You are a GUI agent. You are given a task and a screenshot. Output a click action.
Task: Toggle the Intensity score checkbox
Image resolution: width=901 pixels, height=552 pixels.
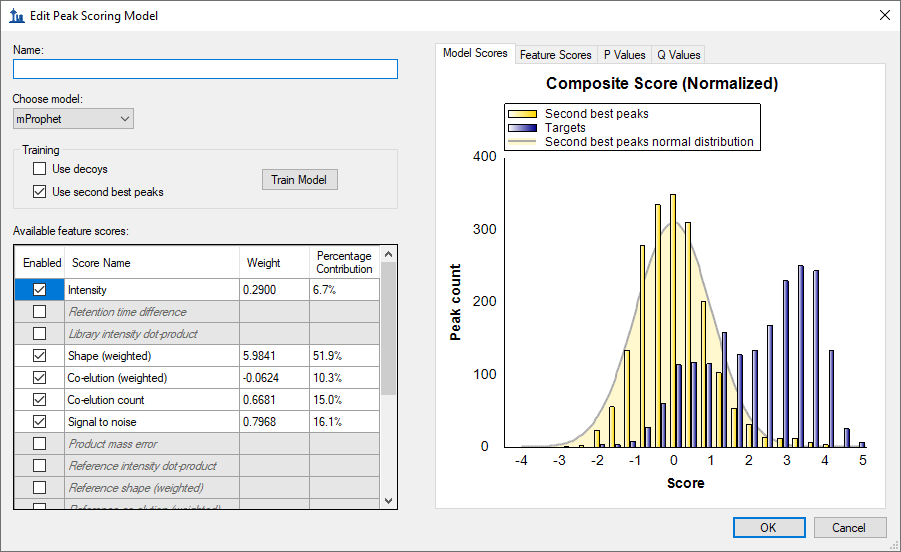40,290
